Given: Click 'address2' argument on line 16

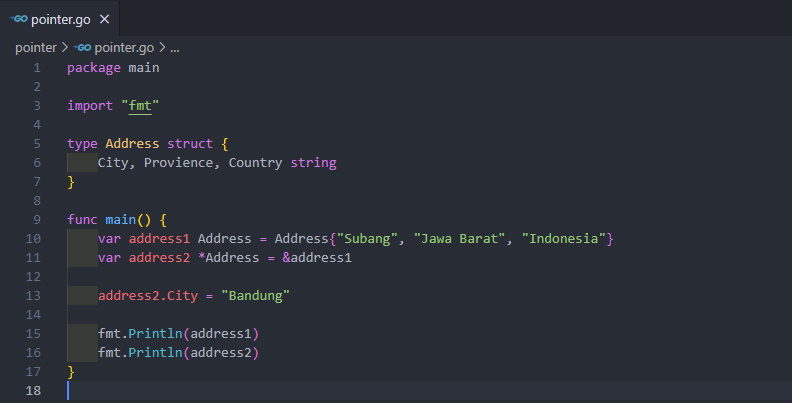Looking at the screenshot, I should click(x=221, y=352).
